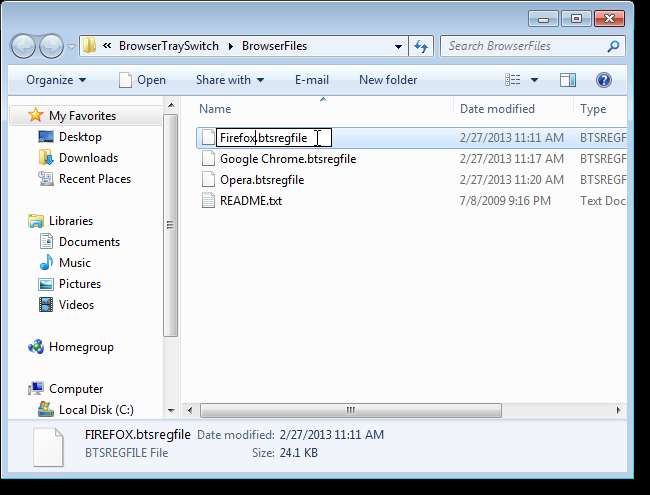Select Opera.btsregfile file
The image size is (650, 495).
(x=262, y=180)
